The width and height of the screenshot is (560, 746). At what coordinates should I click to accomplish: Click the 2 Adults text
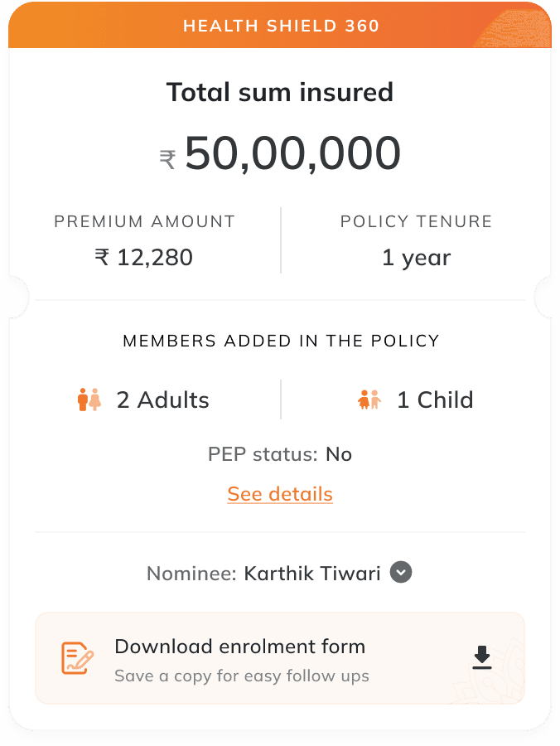(x=162, y=400)
